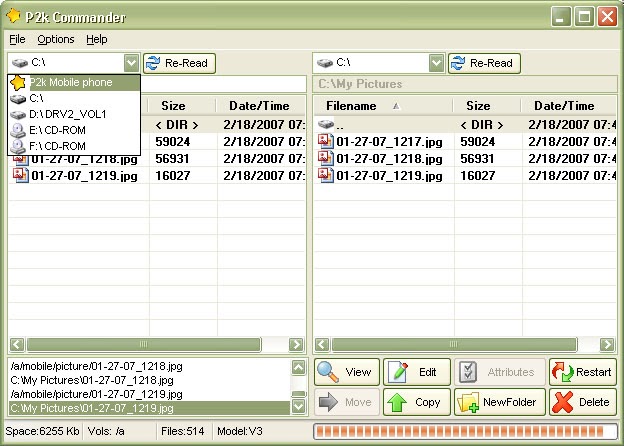Image resolution: width=624 pixels, height=446 pixels.
Task: Click the right panel horizontal scrollbar thumb
Action: 454,345
